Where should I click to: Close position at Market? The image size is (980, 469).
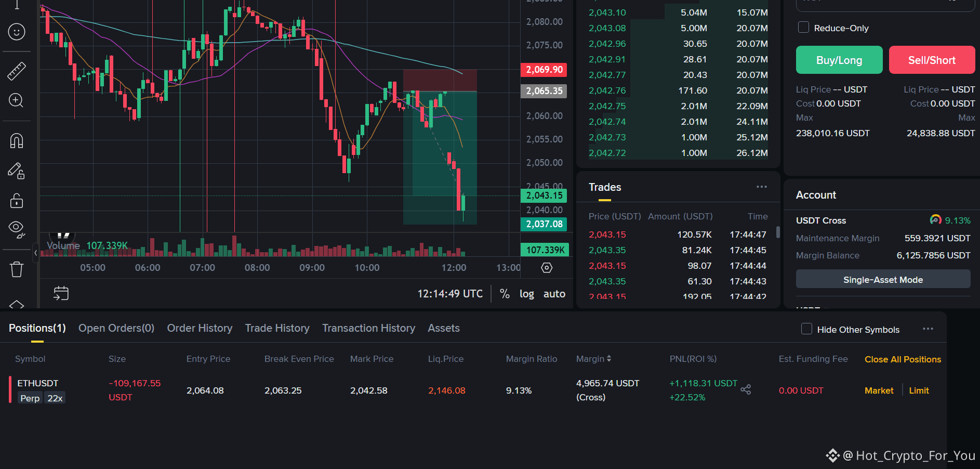879,390
